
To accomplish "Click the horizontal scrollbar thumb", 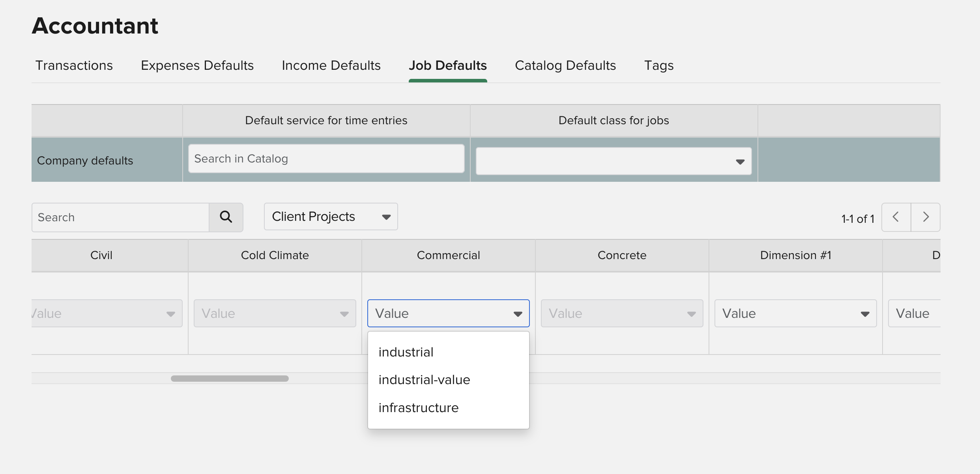I will coord(230,379).
